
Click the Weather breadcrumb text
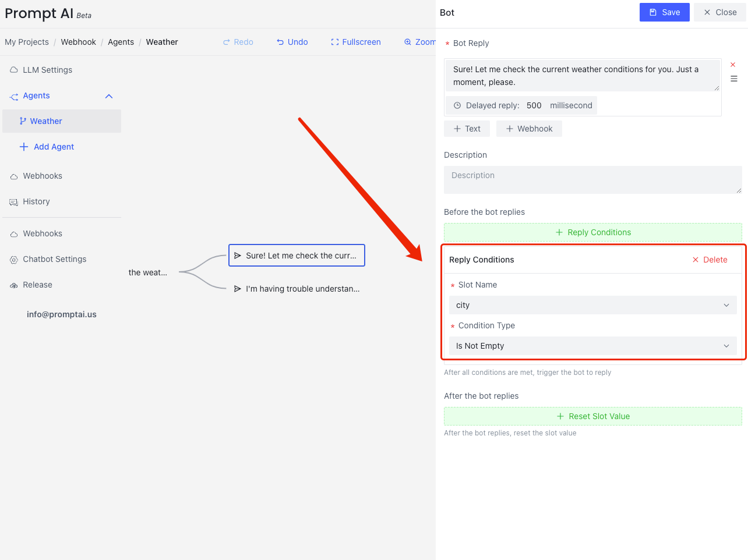pyautogui.click(x=162, y=42)
